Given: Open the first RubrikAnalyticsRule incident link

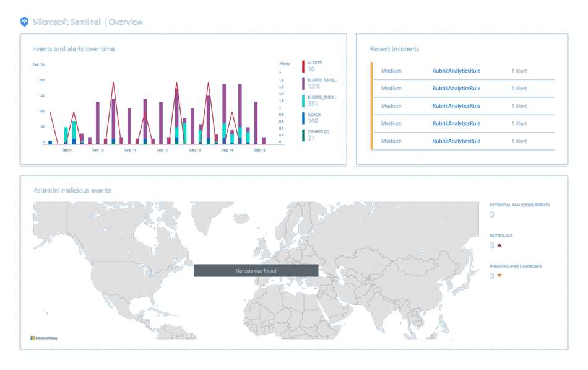Looking at the screenshot, I should click(x=456, y=71).
